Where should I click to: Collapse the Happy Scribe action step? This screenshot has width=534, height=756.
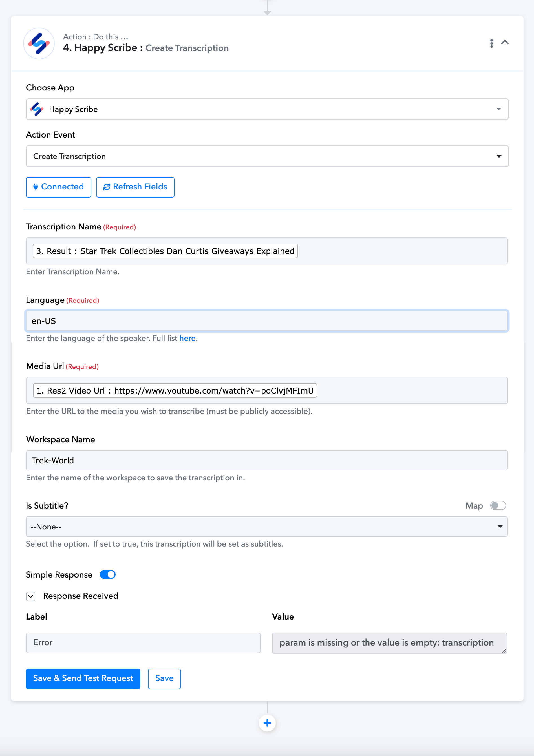pos(505,43)
